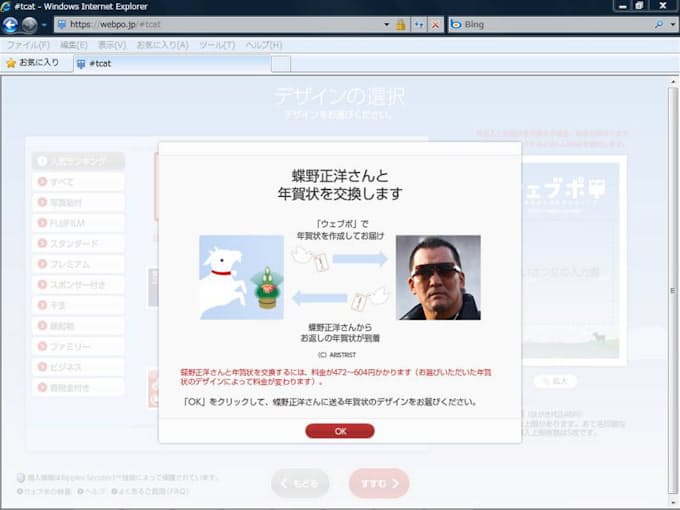The width and height of the screenshot is (680, 510).
Task: Switch to the #tcat browser tab
Action: [170, 64]
